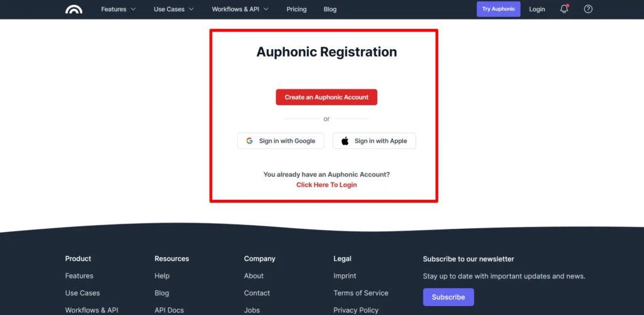Click Login in the top bar
Viewport: 644px width, 315px height.
pyautogui.click(x=537, y=9)
